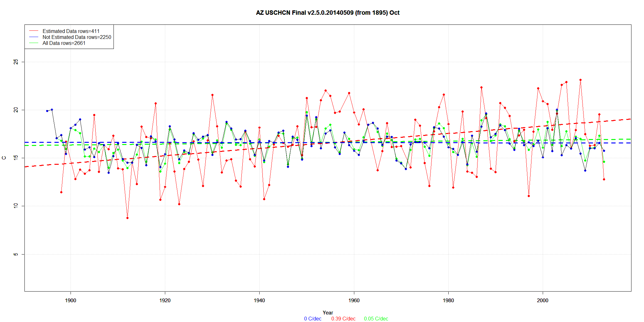The image size is (644, 322).
Task: Select the 'Not Estimated Data rows=2250' legend entry
Action: coord(77,37)
